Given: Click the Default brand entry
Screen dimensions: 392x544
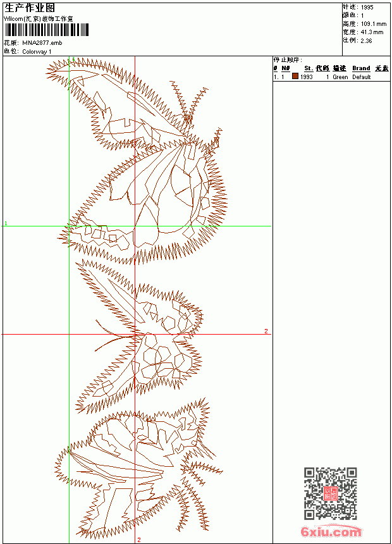Looking at the screenshot, I should 362,77.
